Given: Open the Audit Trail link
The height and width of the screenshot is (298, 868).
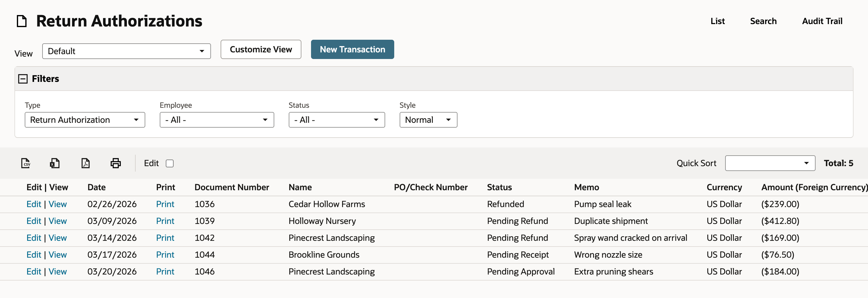Looking at the screenshot, I should click(822, 21).
